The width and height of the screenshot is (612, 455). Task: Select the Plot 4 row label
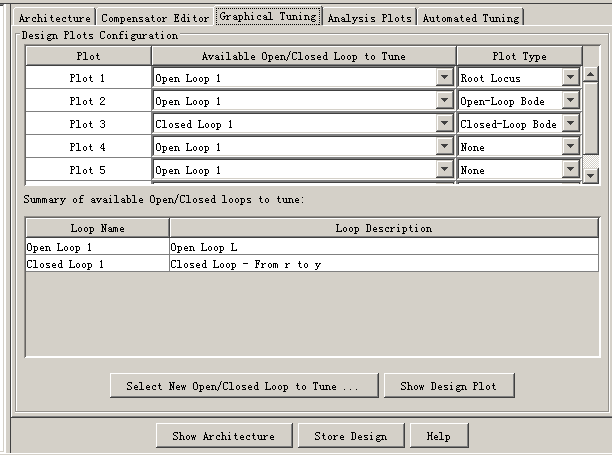(88, 147)
